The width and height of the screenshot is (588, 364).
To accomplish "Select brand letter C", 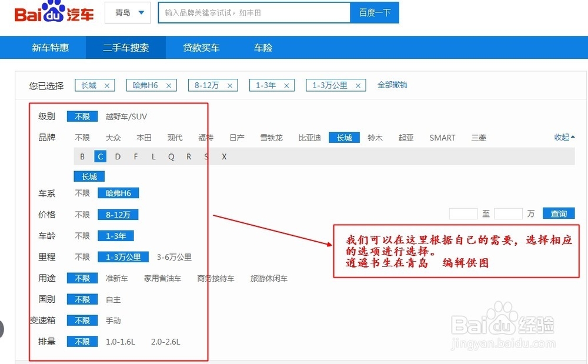I will point(100,156).
